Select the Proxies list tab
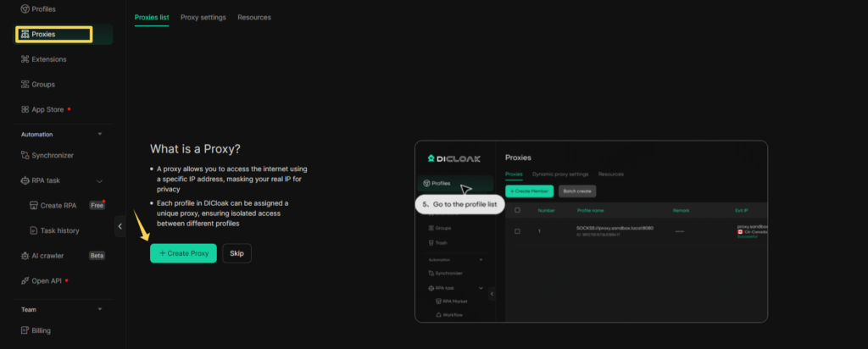 click(x=152, y=17)
